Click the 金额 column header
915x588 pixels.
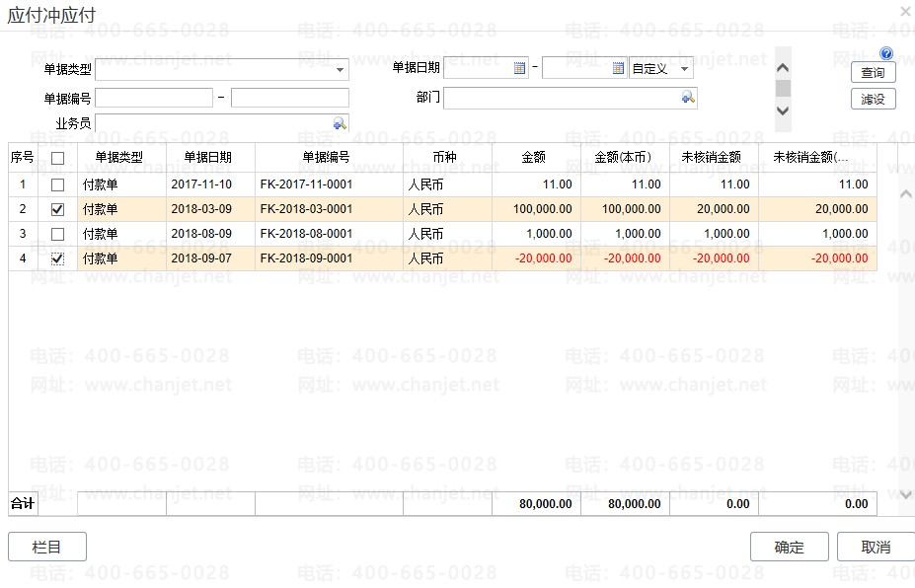tap(534, 158)
